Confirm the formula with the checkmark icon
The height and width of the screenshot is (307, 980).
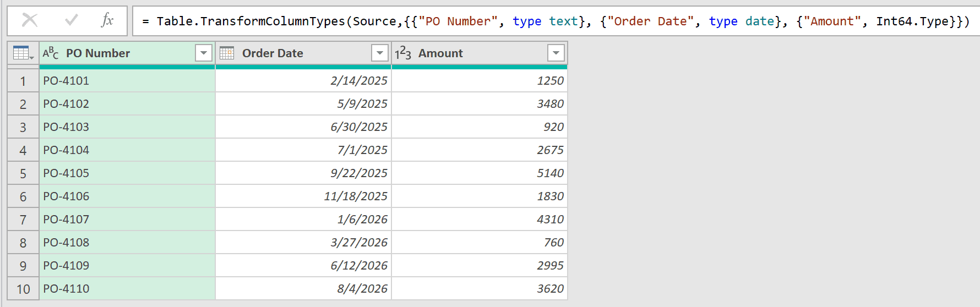pyautogui.click(x=71, y=21)
